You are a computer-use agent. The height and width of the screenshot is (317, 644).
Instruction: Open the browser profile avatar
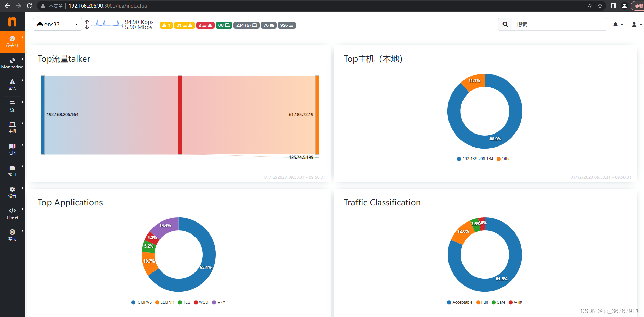click(625, 6)
